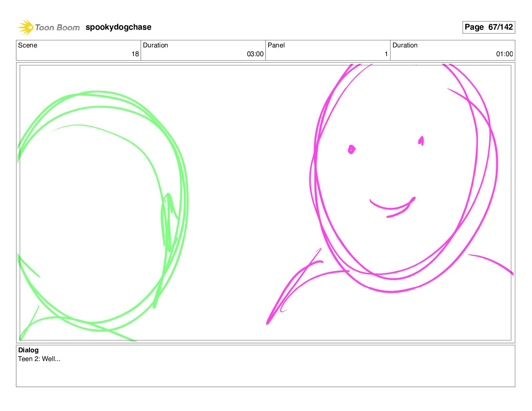Click the scene number 18
Viewport: 532px width, 411px height.
[x=135, y=54]
